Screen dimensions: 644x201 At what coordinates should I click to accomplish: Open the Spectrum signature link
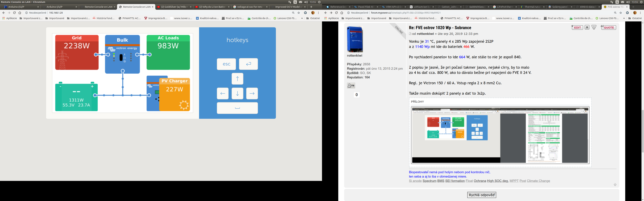click(x=429, y=181)
